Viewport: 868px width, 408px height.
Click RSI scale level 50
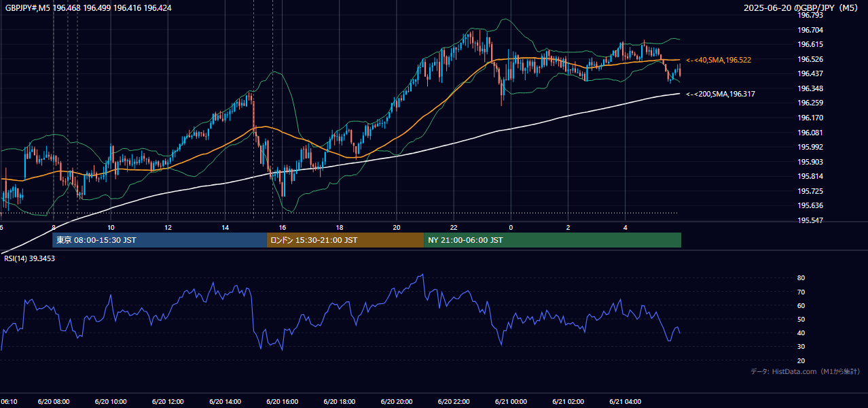coord(801,319)
